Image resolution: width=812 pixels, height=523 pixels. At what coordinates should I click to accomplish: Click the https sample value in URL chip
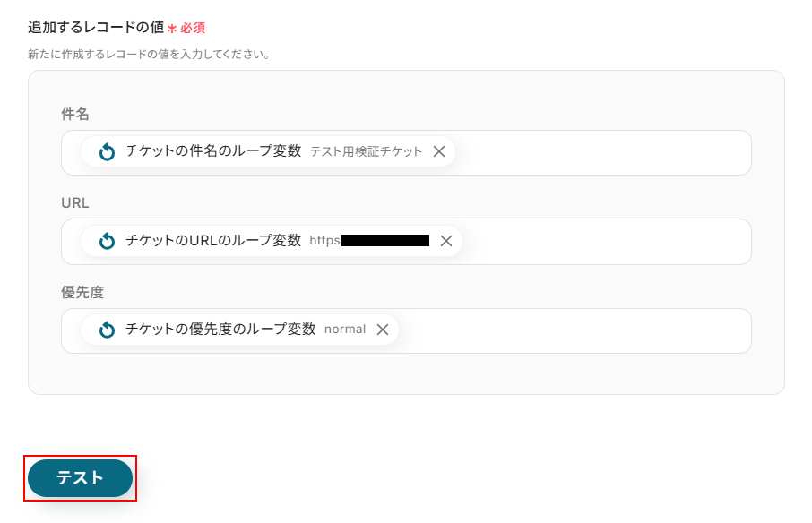tap(324, 241)
